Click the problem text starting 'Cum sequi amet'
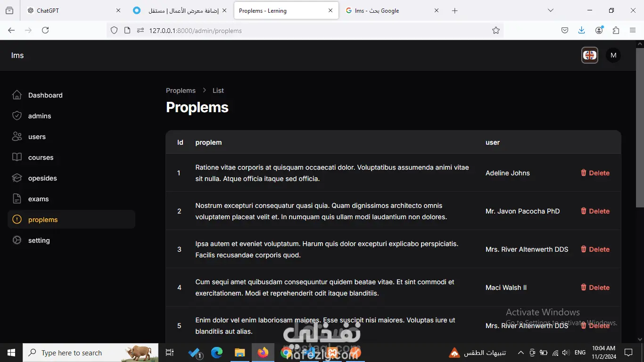The width and height of the screenshot is (644, 362). [x=325, y=288]
